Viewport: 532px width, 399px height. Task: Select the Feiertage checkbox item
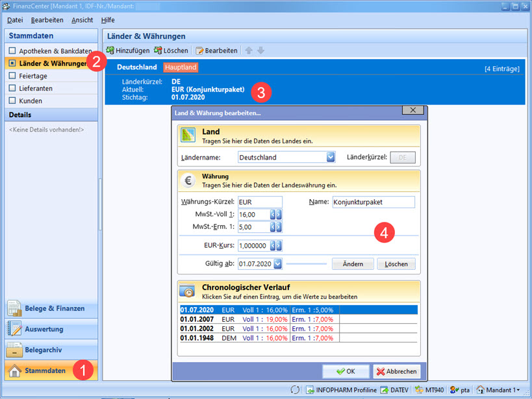pyautogui.click(x=12, y=76)
